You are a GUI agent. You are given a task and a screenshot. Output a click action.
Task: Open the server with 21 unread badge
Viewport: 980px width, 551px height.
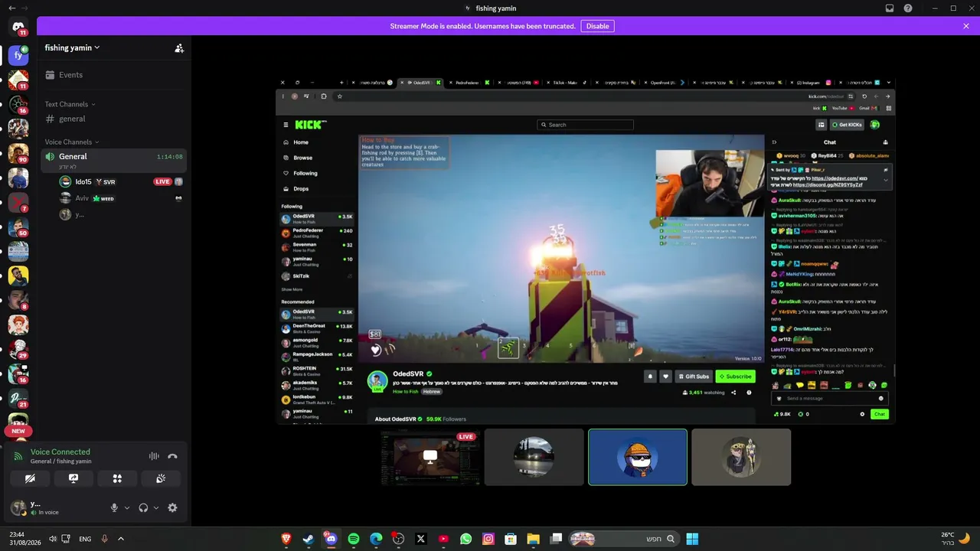click(x=18, y=398)
